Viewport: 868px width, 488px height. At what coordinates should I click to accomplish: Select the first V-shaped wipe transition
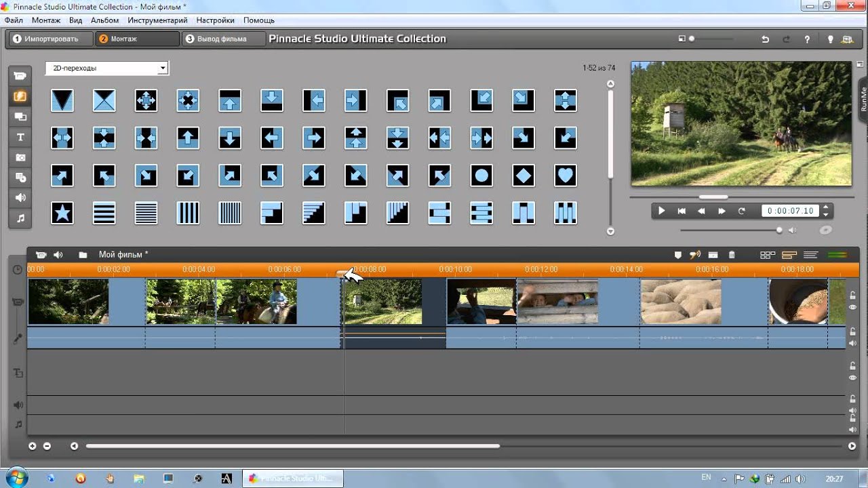click(62, 100)
